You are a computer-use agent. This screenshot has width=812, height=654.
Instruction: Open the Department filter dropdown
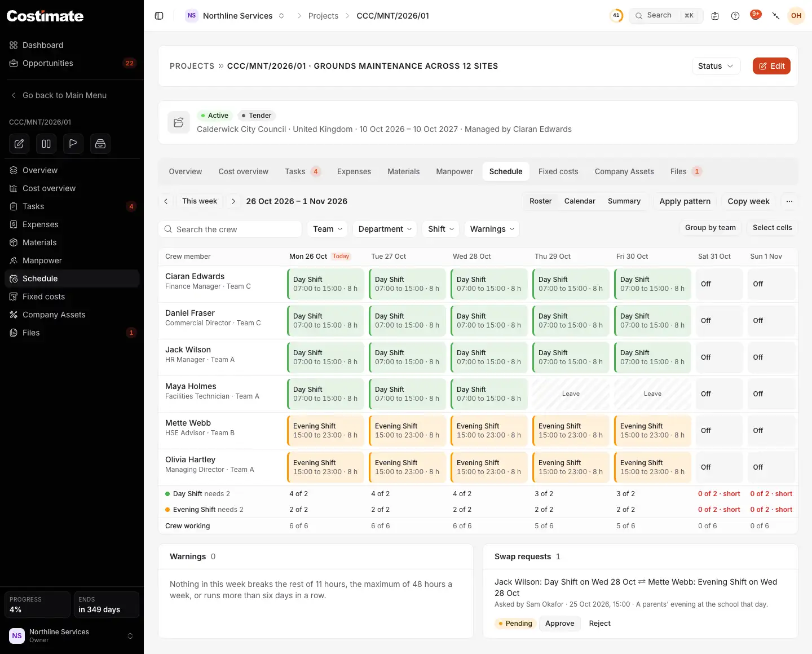385,229
